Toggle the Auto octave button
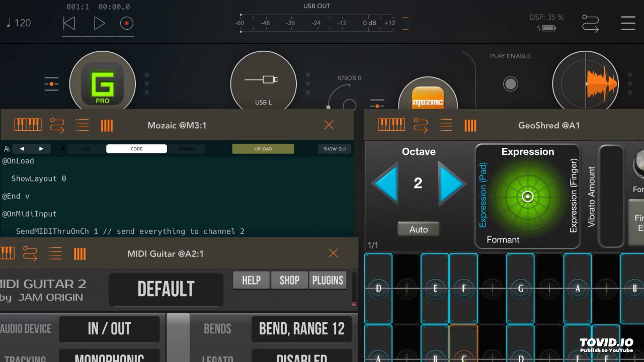 pyautogui.click(x=419, y=229)
